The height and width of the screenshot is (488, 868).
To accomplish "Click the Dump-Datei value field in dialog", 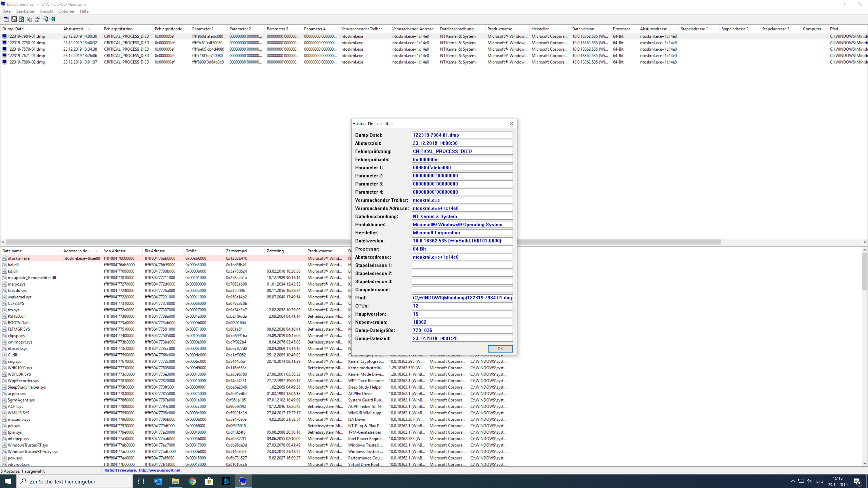I will pos(462,135).
